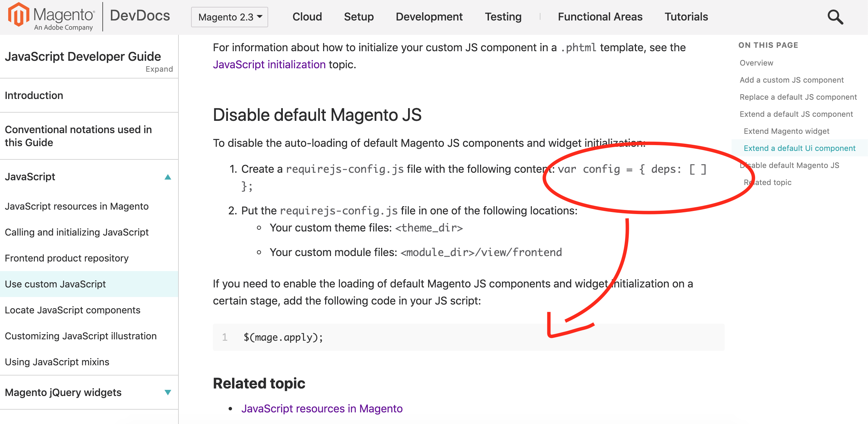Screen dimensions: 868x424
Task: Click the DevDocs title text
Action: 140,16
